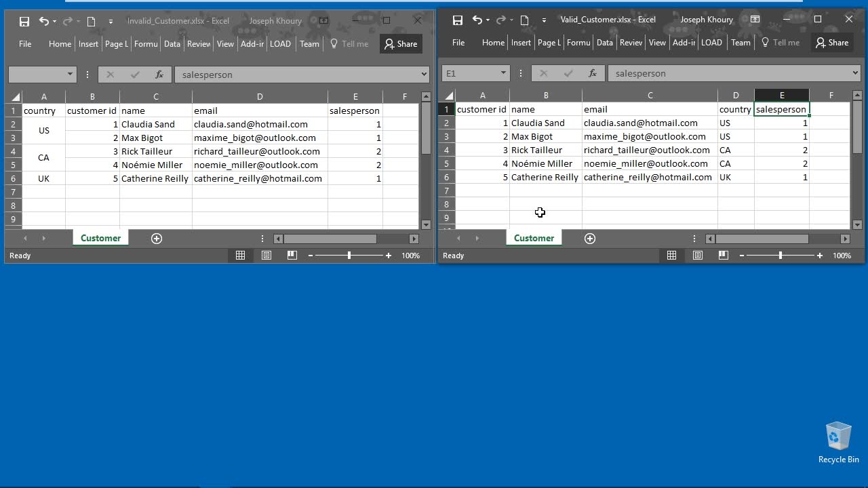The height and width of the screenshot is (488, 868).
Task: Open Data tab in Valid_Customer ribbon
Action: pos(604,43)
